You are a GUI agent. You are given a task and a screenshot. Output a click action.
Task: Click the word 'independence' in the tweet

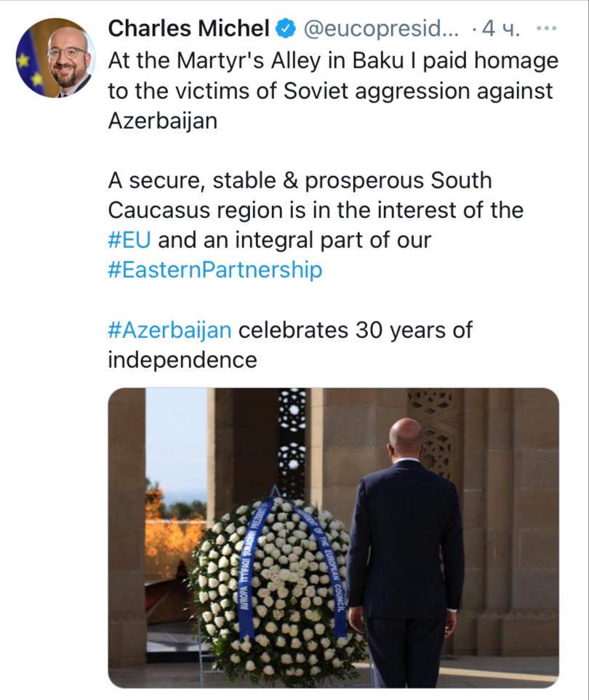(182, 360)
